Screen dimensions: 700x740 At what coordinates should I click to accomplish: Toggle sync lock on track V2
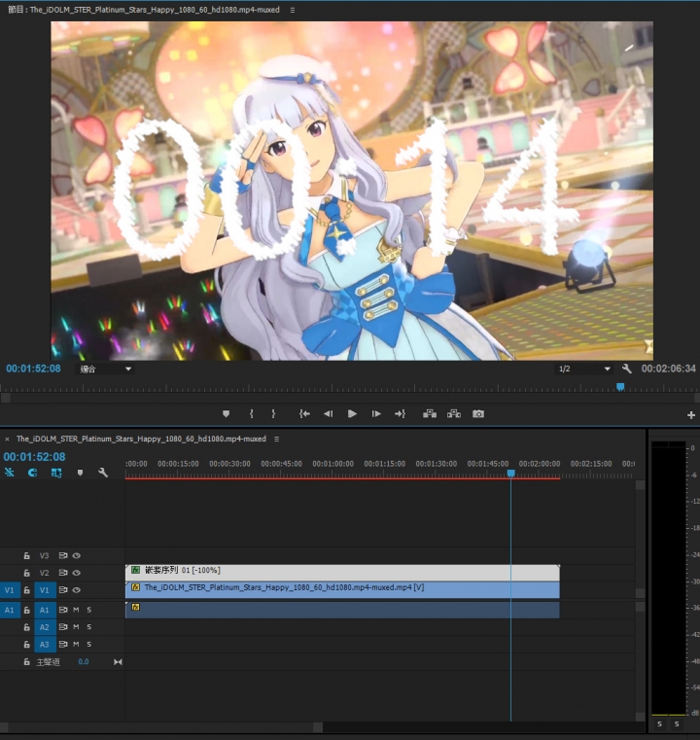pyautogui.click(x=63, y=573)
